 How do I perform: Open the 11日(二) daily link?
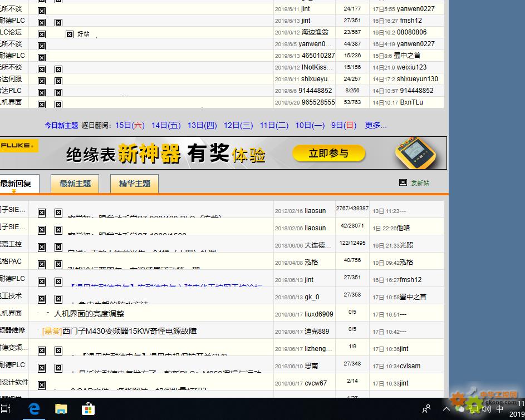274,126
